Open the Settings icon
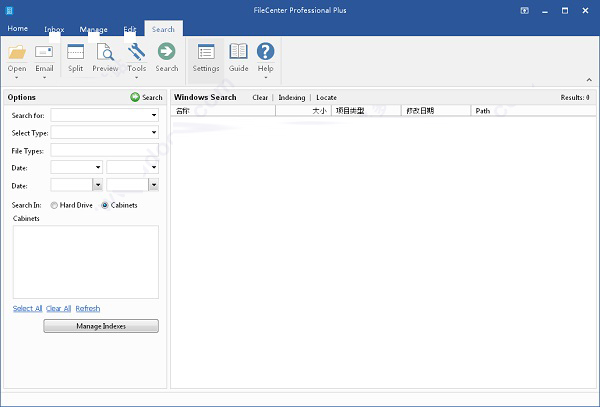 point(206,52)
